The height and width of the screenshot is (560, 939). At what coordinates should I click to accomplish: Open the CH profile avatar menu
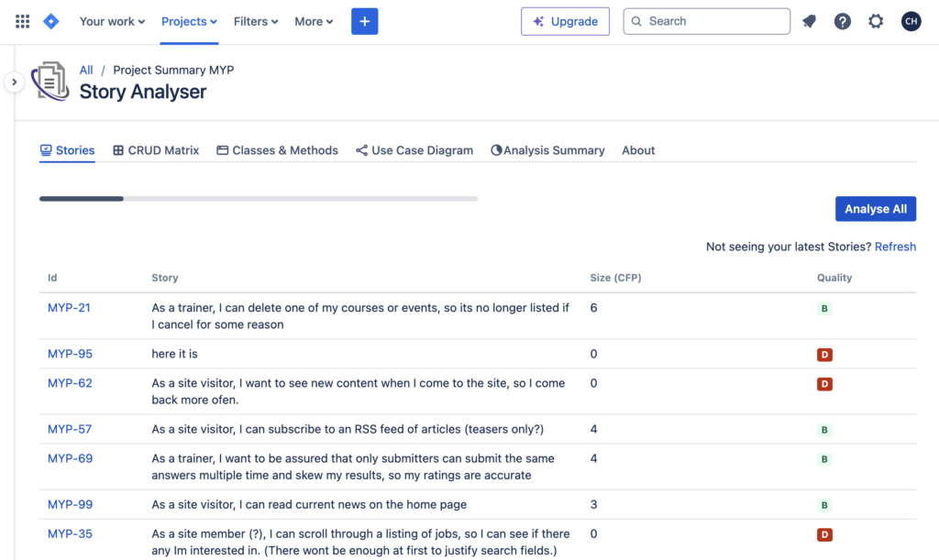(x=910, y=20)
